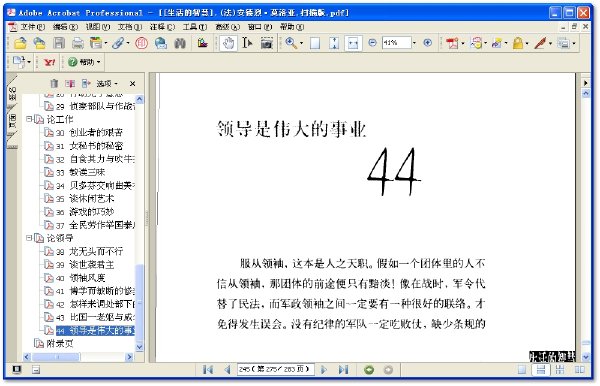Image resolution: width=600 pixels, height=386 pixels.
Task: Click the zoom in plus button
Action: point(427,43)
